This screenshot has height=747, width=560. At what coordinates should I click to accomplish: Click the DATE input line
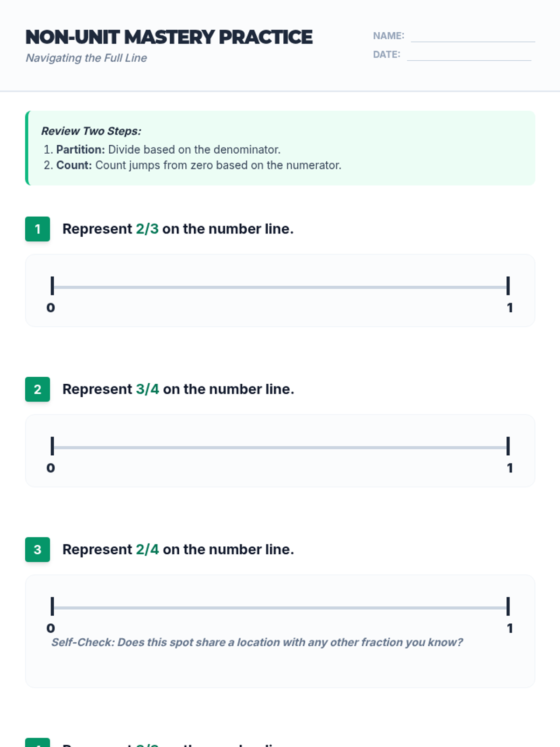click(469, 55)
